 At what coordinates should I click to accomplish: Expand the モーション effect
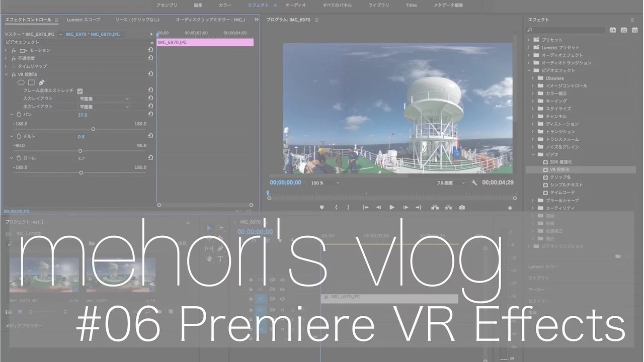pos(6,50)
